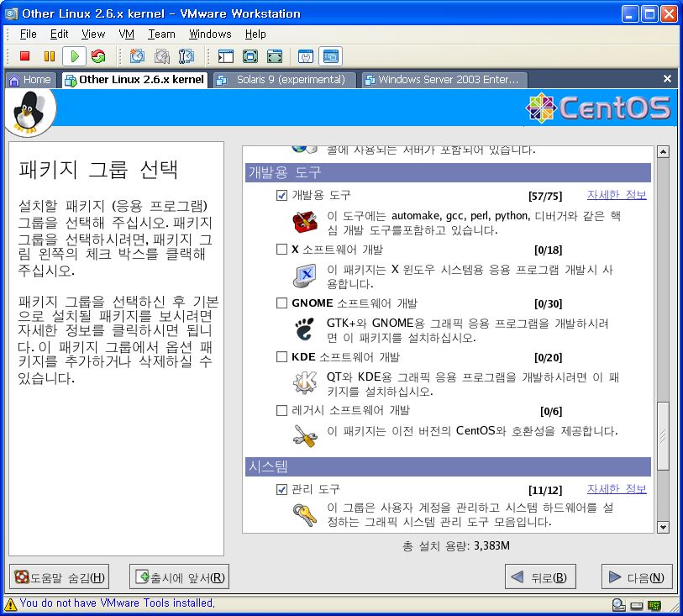Click 자세한 정보 link for 개발용 도구
Viewport: 683px width, 616px height.
(617, 195)
